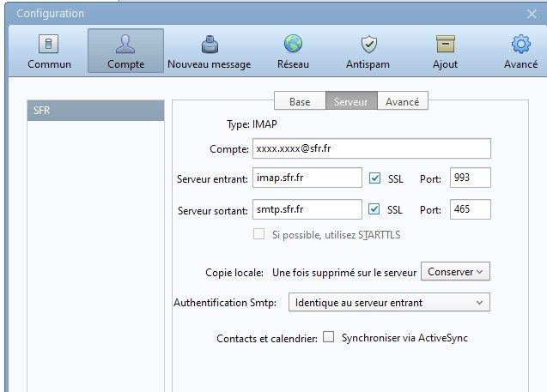Switch to the Avancé sub-tab
This screenshot has height=392, width=547.
point(402,101)
